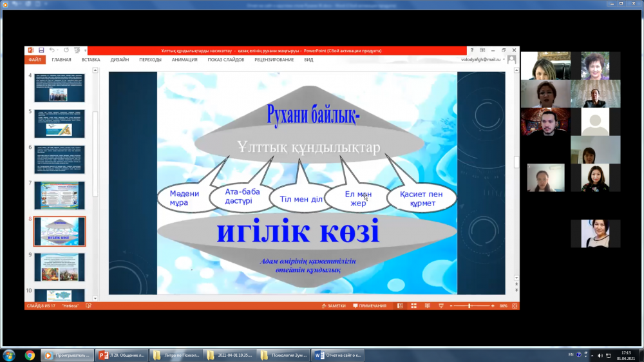
Task: Select slide 5 thumbnail
Action: tap(59, 123)
